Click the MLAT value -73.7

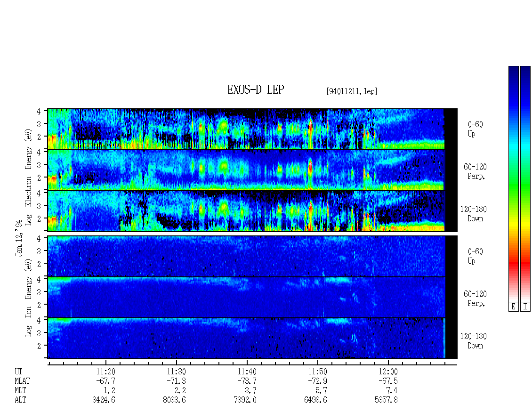[247, 381]
